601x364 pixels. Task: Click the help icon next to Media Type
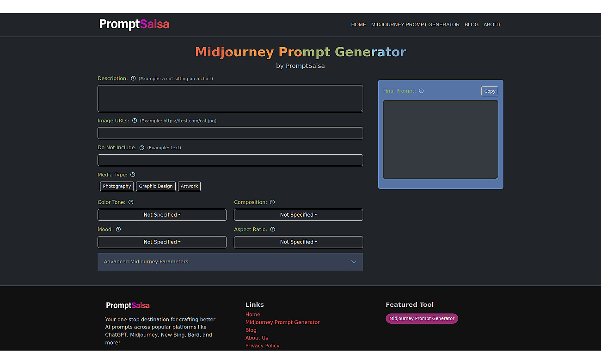point(133,175)
